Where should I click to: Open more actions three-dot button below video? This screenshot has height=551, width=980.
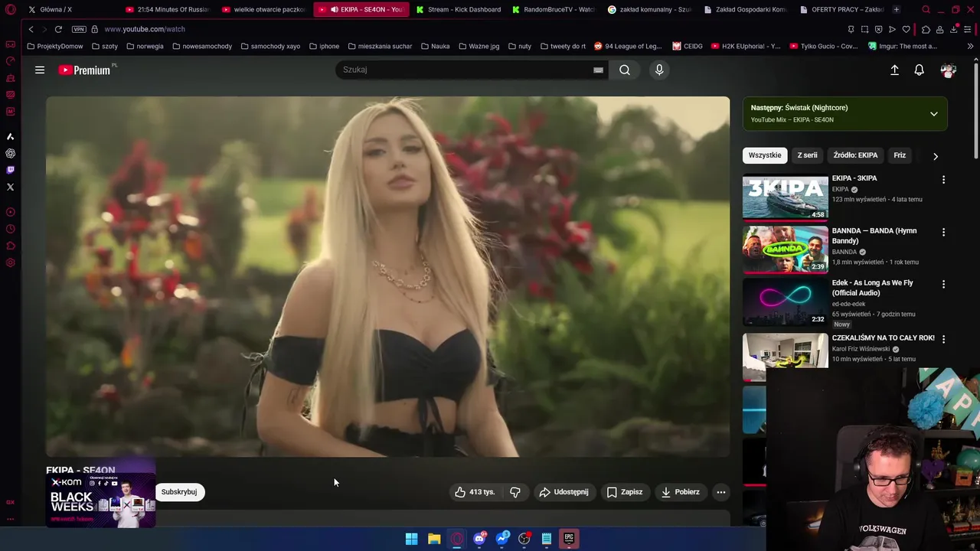[720, 492]
